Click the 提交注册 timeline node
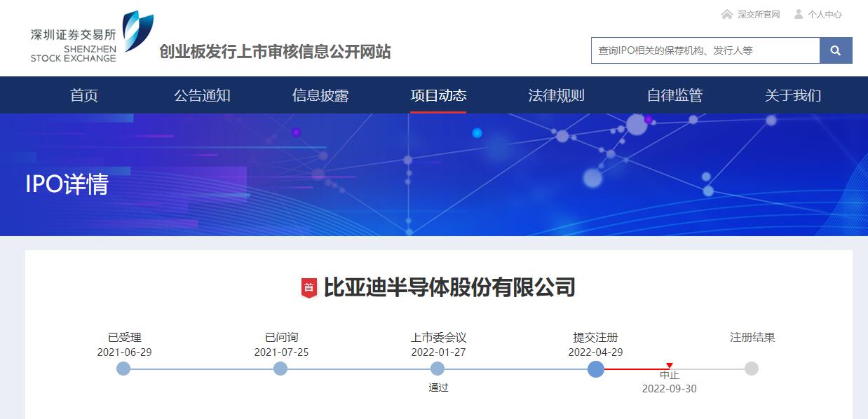Screen dimensions: 868x419 [596, 369]
